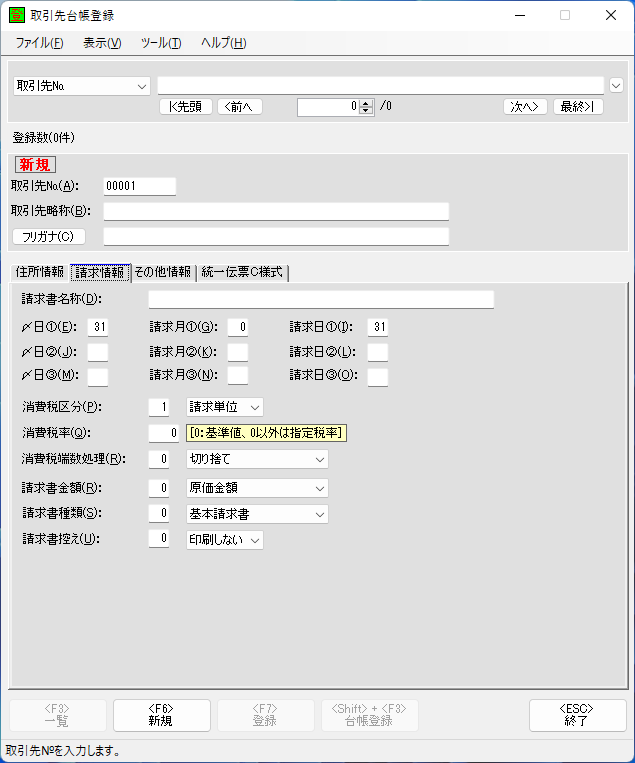Click the 請求日③(O) field
This screenshot has height=763, width=635.
click(378, 376)
